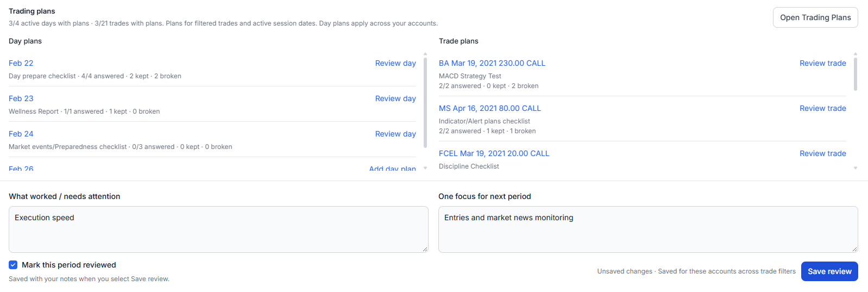Viewport: 868px width, 292px height.
Task: Click Day plans list scrollbar thumb
Action: click(425, 103)
